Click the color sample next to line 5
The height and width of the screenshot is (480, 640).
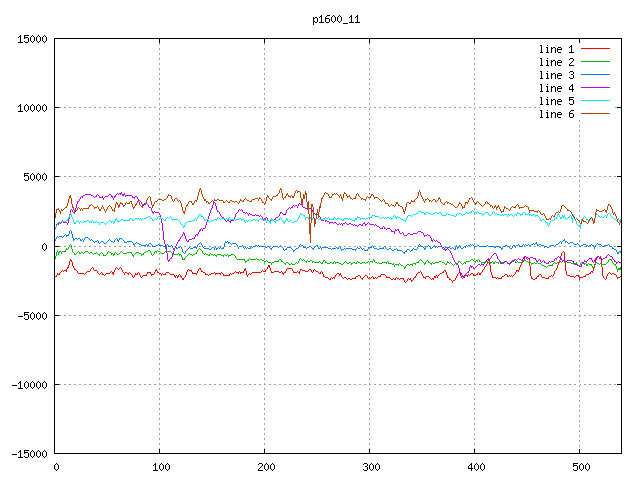click(x=596, y=101)
